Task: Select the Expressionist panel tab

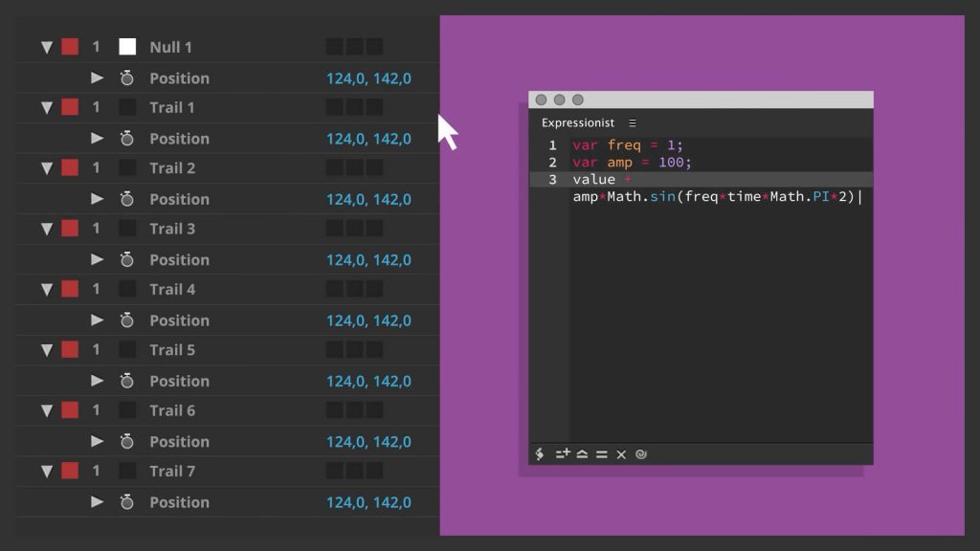Action: click(x=578, y=123)
